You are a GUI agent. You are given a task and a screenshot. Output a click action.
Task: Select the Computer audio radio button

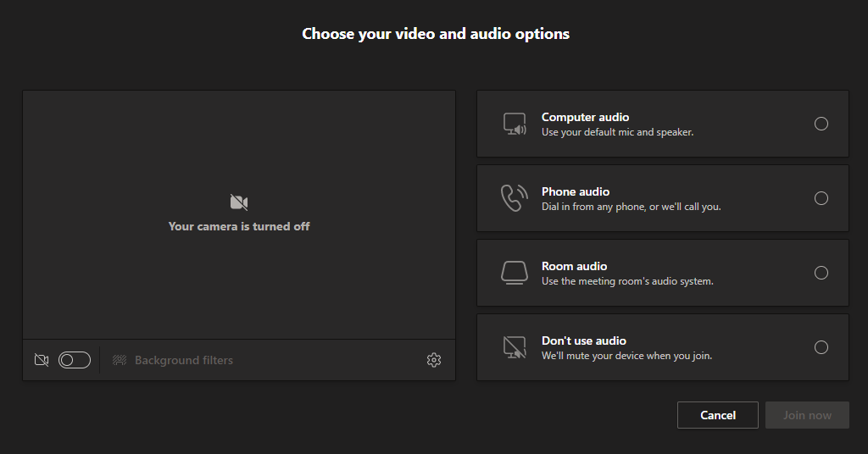pyautogui.click(x=821, y=124)
